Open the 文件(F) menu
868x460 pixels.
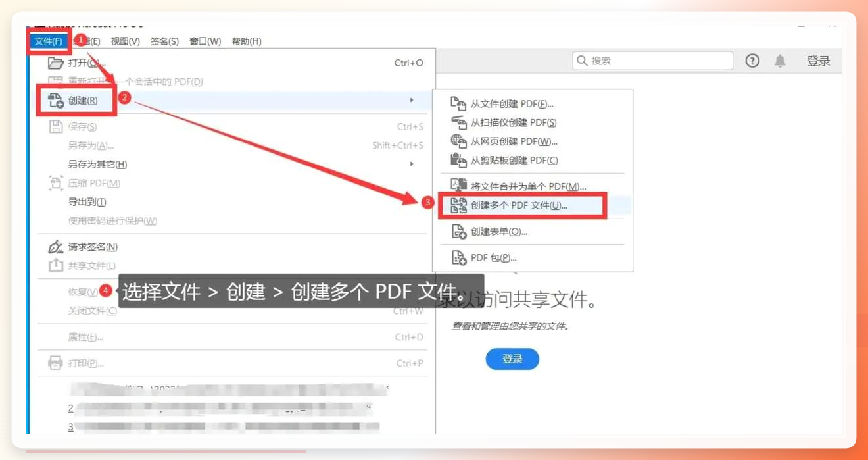click(x=49, y=41)
